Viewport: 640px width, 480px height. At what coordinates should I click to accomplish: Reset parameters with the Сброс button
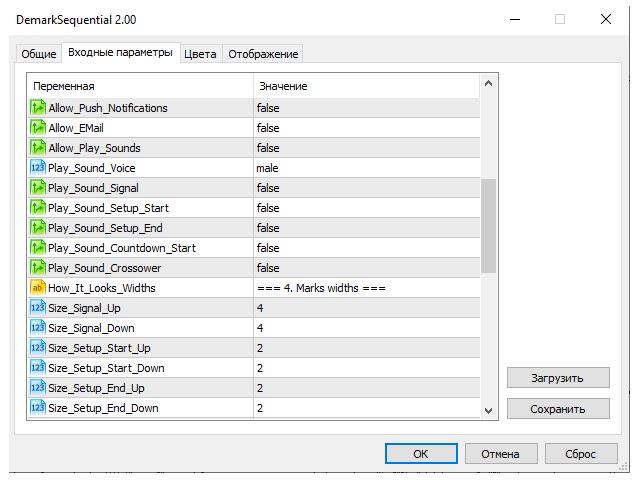click(x=581, y=454)
